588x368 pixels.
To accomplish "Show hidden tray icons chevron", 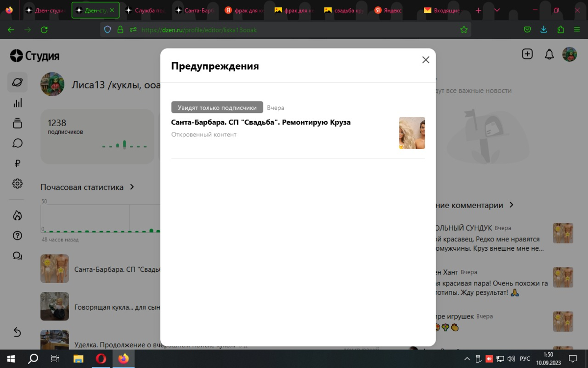I will click(467, 359).
